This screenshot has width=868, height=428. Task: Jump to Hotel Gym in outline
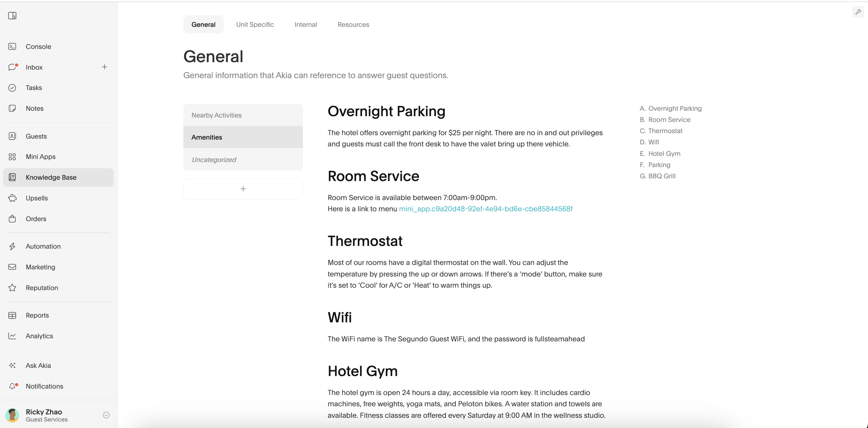tap(664, 154)
